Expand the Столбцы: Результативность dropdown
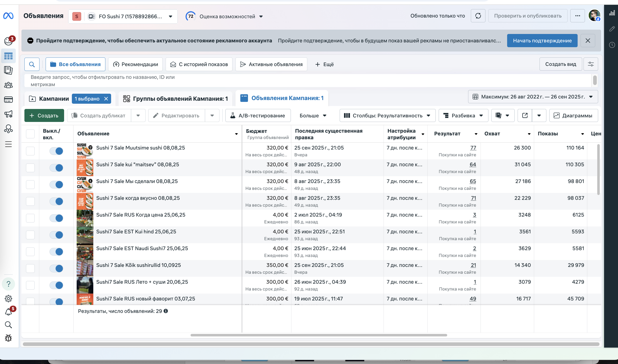This screenshot has height=364, width=618. coord(387,116)
